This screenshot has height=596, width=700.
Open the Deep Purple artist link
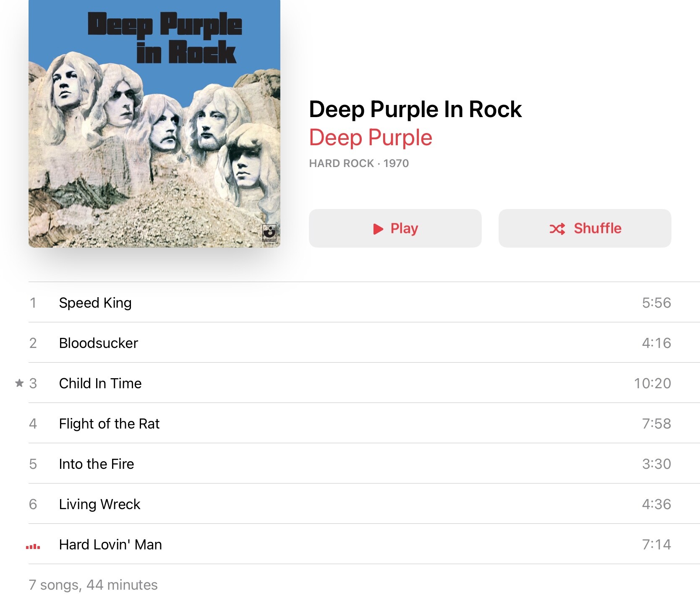[x=371, y=138]
